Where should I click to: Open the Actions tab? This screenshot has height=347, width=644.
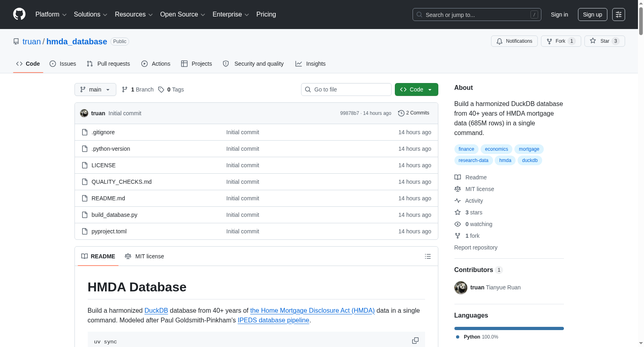[156, 64]
